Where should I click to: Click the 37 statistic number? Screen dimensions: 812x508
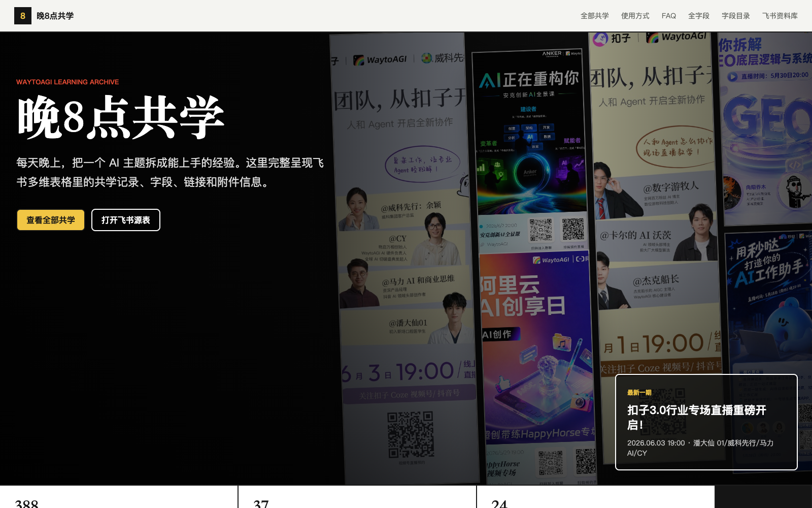pos(261,503)
